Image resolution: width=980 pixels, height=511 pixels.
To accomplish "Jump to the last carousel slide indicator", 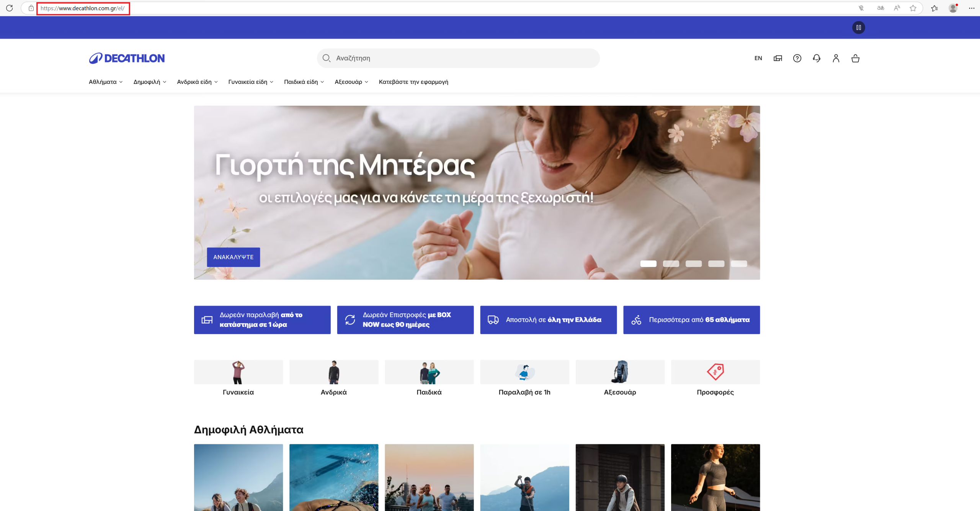I will tap(738, 264).
